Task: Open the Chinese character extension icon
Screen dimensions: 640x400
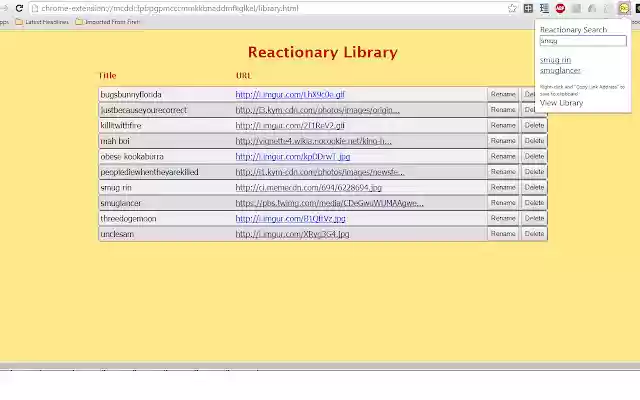Action: coord(528,8)
